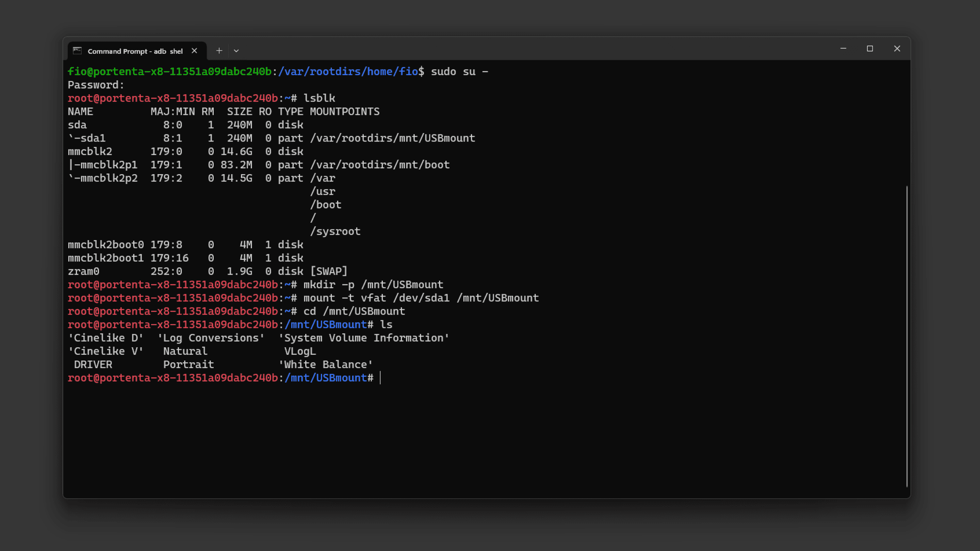Close the Command Prompt adb shell tab
Viewport: 980px width, 551px height.
194,51
